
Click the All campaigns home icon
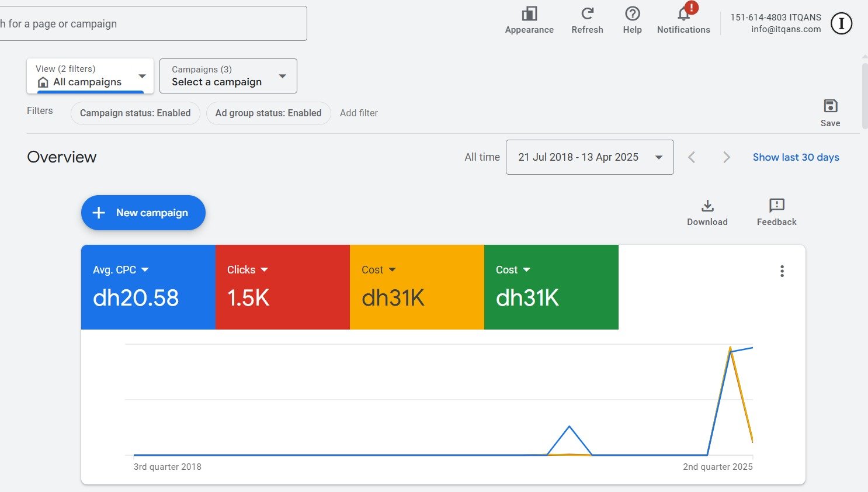tap(43, 82)
